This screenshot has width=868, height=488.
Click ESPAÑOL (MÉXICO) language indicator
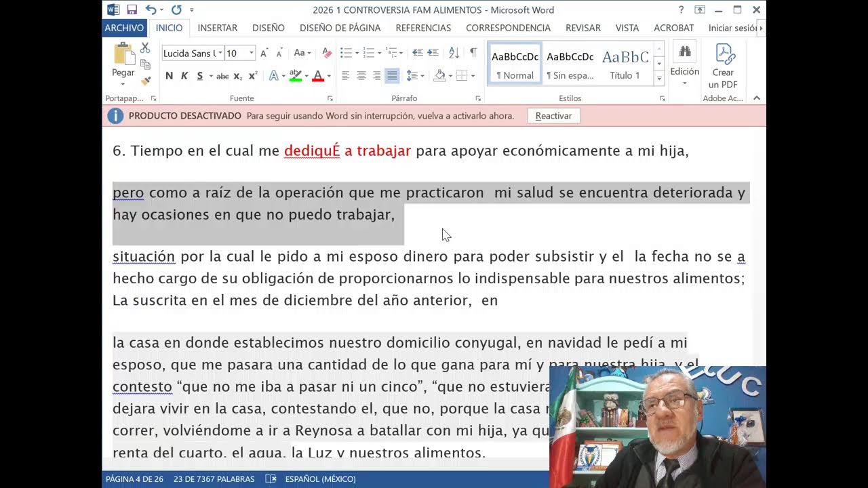point(321,479)
